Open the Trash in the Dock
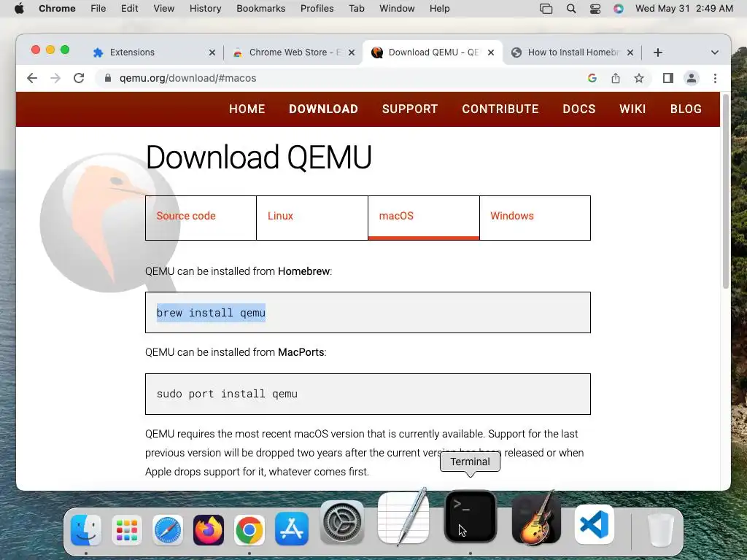Image resolution: width=747 pixels, height=560 pixels. click(661, 529)
